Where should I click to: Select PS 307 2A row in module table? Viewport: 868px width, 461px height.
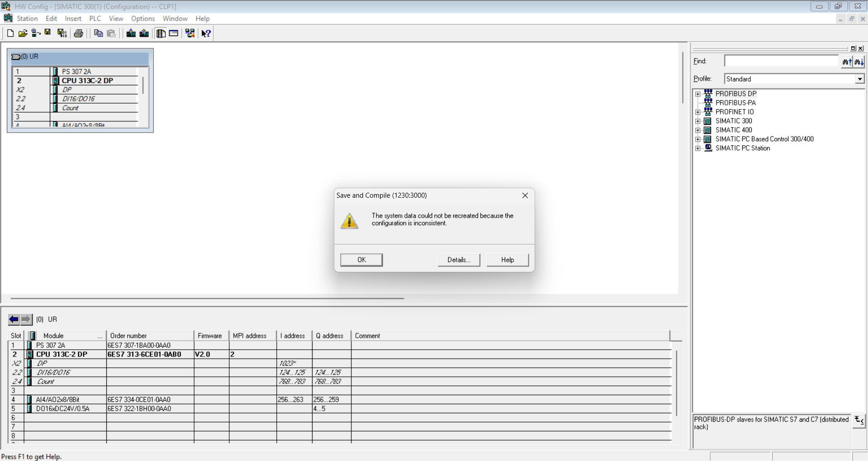(x=339, y=345)
